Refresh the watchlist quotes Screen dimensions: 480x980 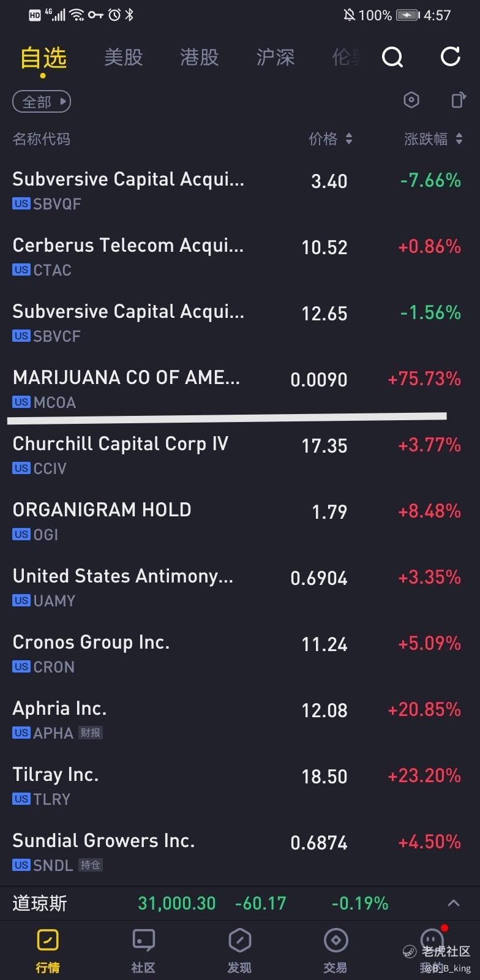coord(451,57)
